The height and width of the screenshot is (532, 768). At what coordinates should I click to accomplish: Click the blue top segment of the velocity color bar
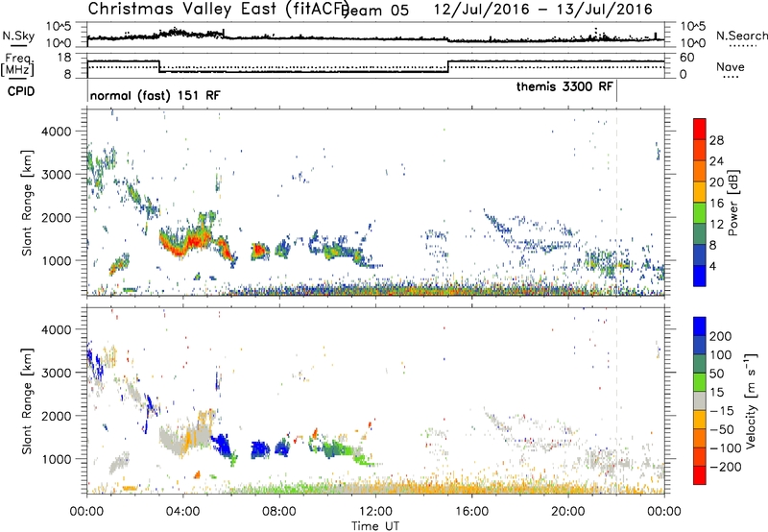[700, 326]
